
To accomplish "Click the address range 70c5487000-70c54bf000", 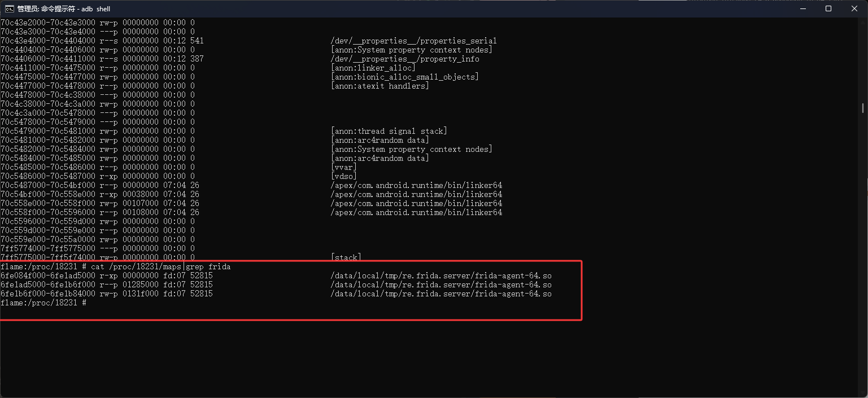I will pos(47,185).
